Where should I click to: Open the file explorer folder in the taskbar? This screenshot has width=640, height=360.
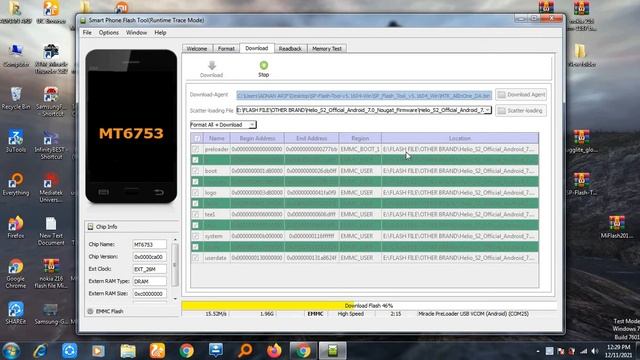(x=128, y=351)
